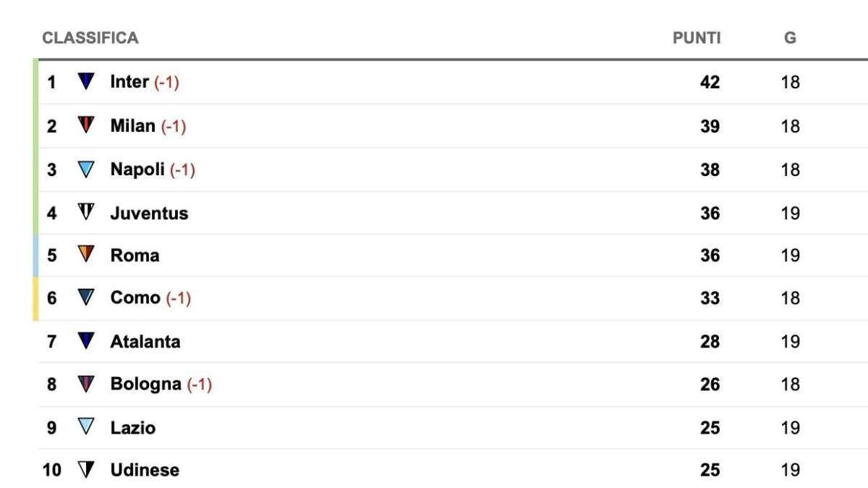Click Bologna's (-1) games note

coord(200,384)
